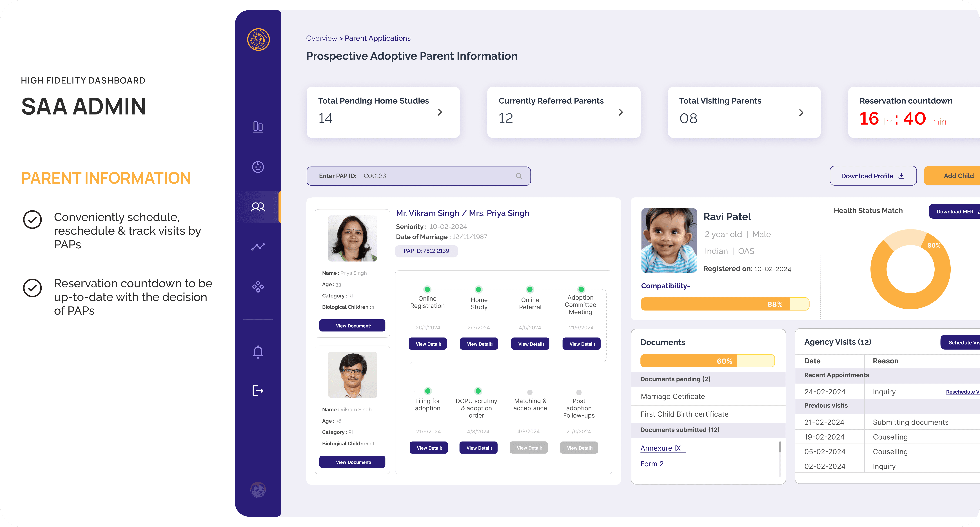Image resolution: width=980 pixels, height=527 pixels.
Task: View Details for Home Study step
Action: click(x=479, y=344)
